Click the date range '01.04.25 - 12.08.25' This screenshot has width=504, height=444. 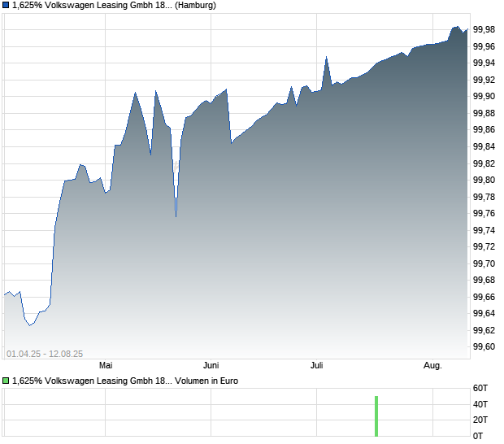click(45, 354)
